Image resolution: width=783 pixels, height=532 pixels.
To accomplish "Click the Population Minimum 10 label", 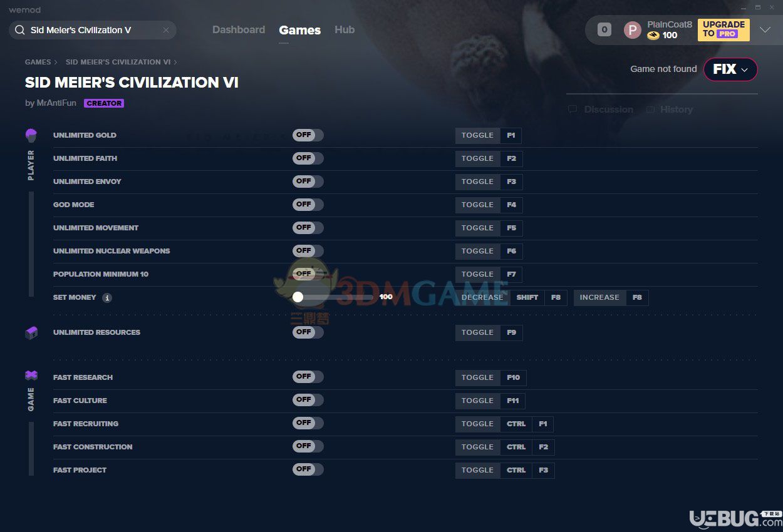I will coord(101,274).
